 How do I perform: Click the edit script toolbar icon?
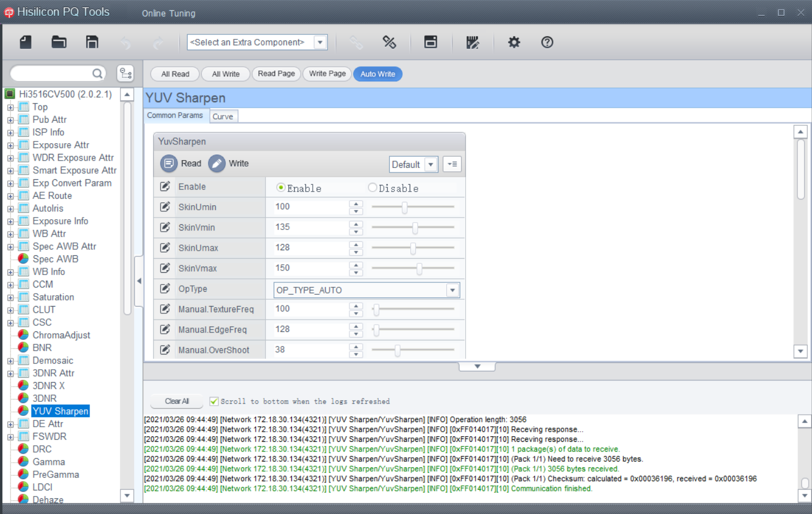pyautogui.click(x=472, y=42)
